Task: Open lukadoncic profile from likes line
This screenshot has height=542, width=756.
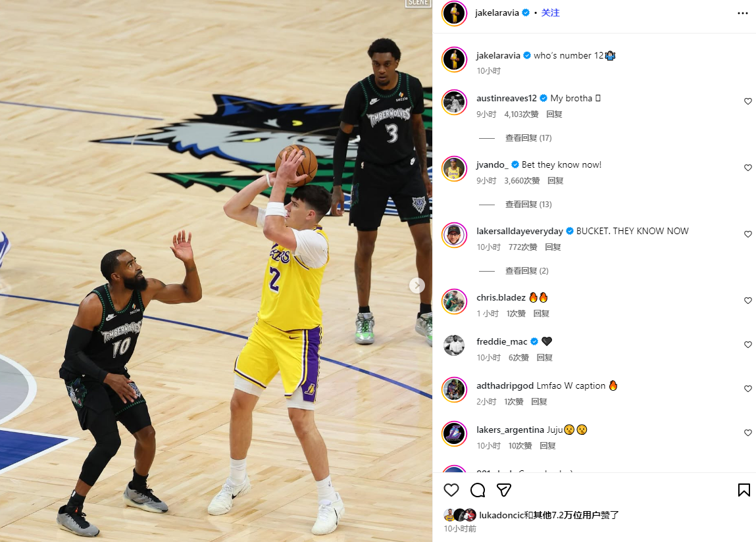Action: (x=501, y=515)
